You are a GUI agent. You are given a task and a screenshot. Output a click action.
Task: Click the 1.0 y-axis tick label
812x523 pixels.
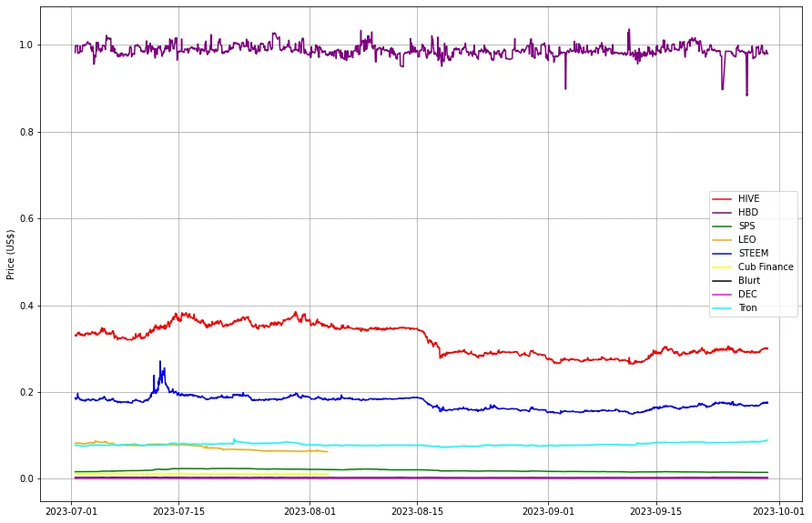click(x=25, y=45)
